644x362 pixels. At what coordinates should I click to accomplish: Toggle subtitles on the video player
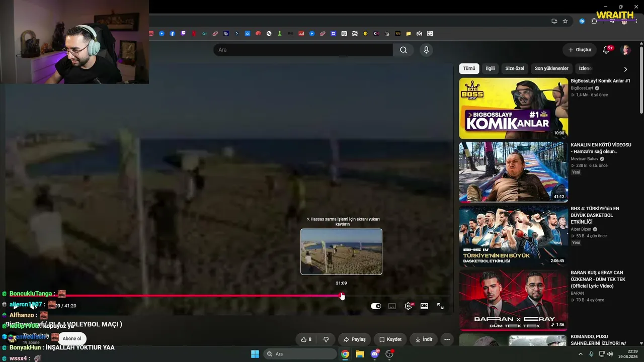coord(392,306)
